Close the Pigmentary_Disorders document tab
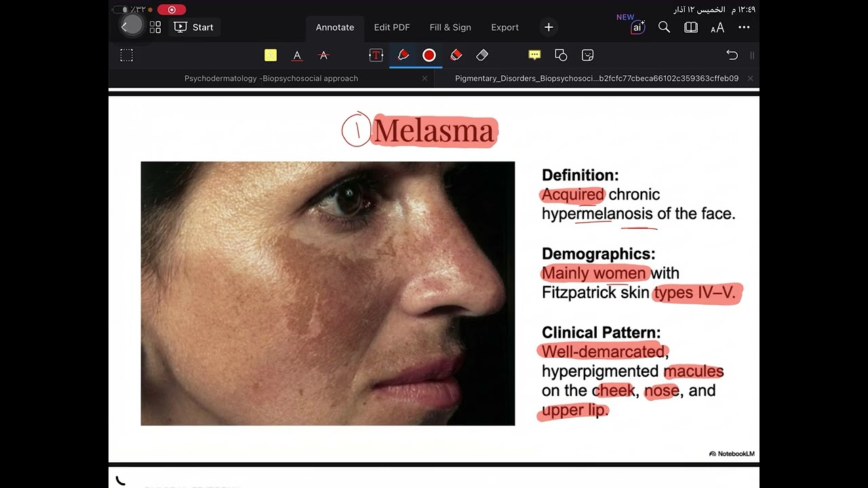This screenshot has height=488, width=868. click(x=750, y=79)
